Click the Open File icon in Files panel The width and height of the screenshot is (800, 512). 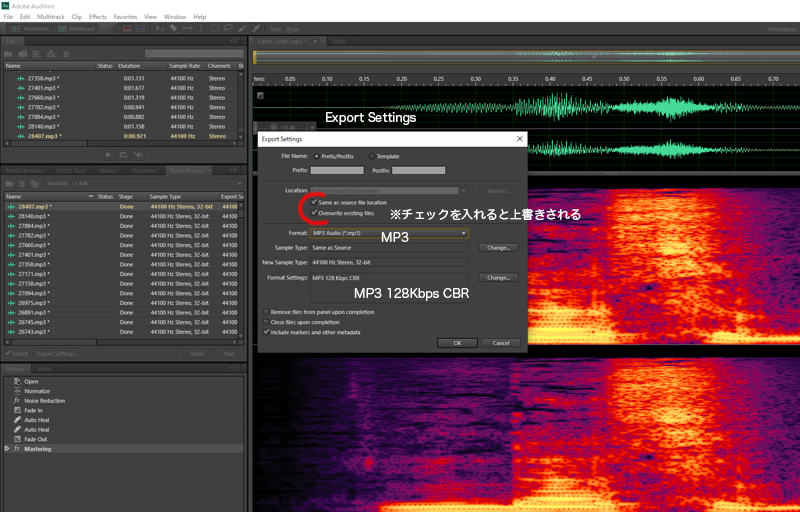9,54
